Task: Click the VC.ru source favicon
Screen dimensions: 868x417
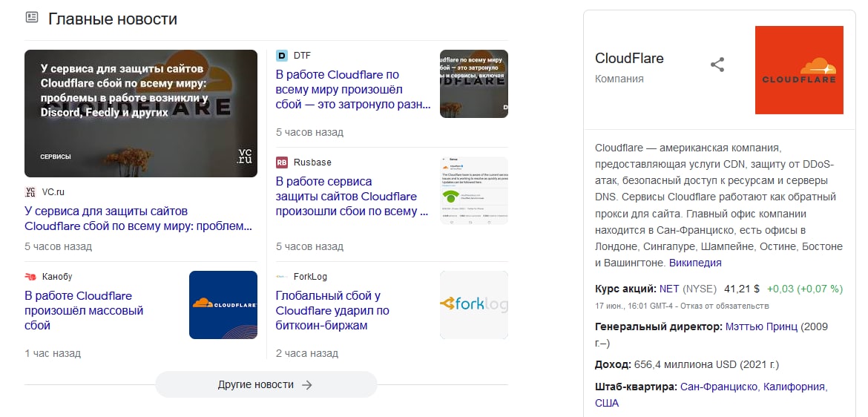Action: point(30,191)
